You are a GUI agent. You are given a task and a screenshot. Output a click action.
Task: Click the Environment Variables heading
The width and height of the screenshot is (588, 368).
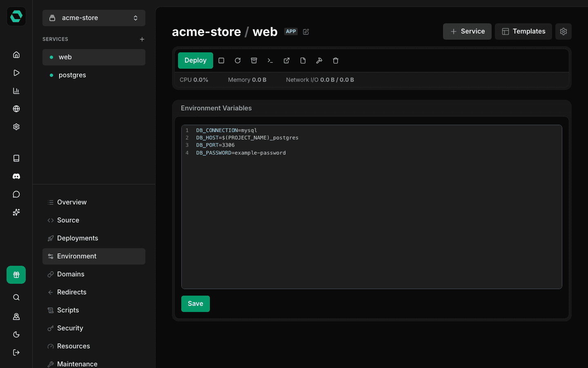(216, 108)
